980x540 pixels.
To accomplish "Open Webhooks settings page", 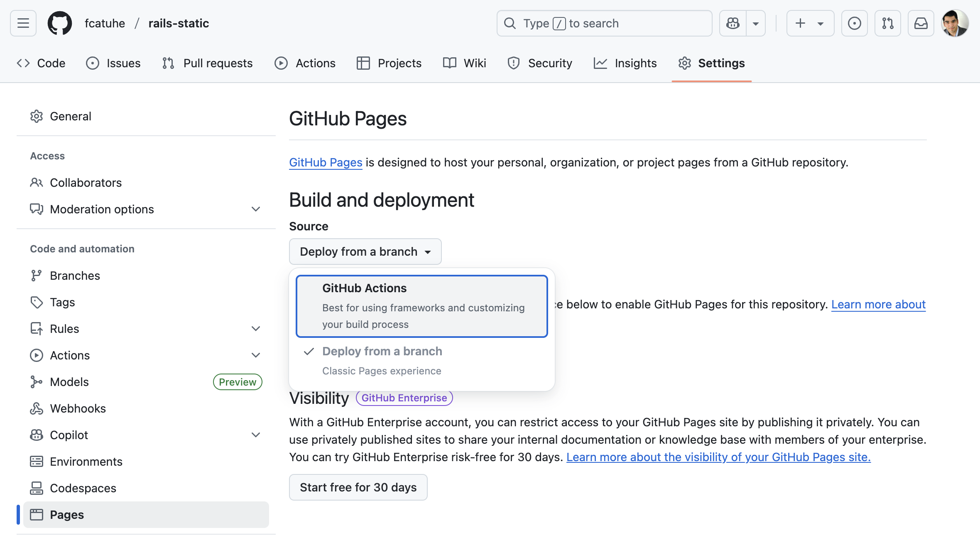I will pos(146,408).
